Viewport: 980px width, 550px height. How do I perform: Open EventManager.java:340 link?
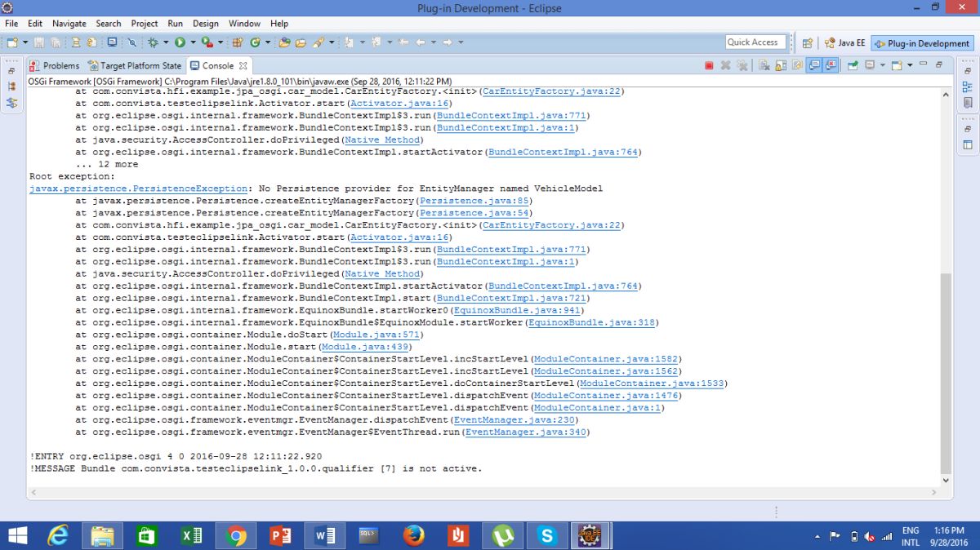(x=527, y=432)
